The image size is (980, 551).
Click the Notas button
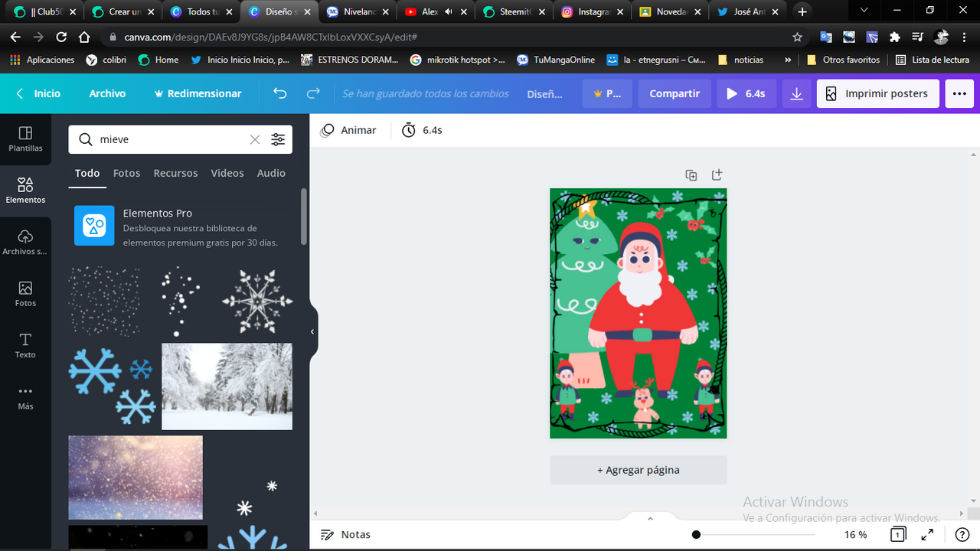coord(345,535)
